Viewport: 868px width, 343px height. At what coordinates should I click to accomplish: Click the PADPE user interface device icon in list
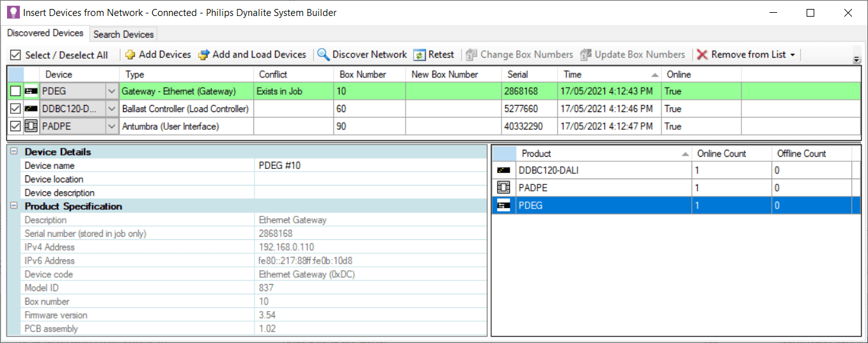point(31,126)
